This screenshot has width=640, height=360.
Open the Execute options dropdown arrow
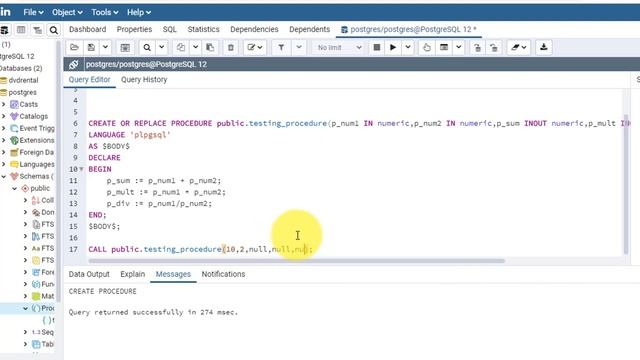408,47
